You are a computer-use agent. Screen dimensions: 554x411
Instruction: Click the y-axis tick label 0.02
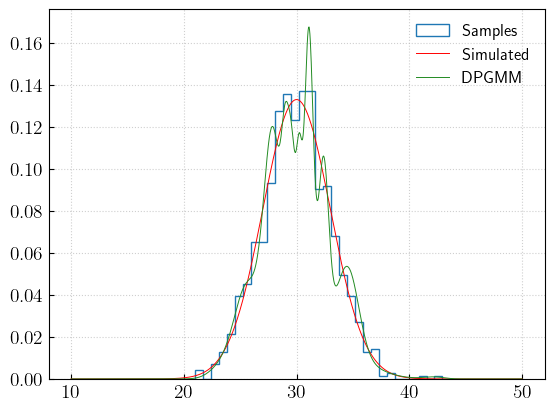(26, 338)
